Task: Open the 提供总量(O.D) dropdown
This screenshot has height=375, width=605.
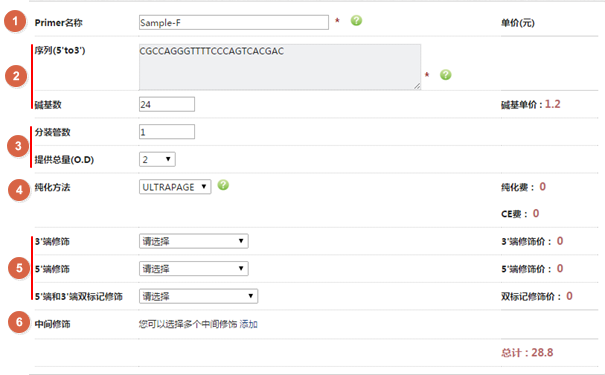Action: coord(157,159)
